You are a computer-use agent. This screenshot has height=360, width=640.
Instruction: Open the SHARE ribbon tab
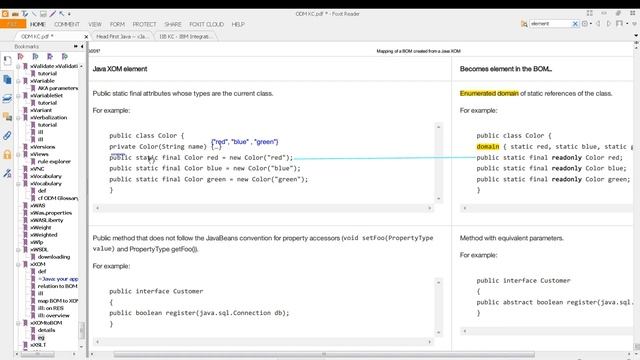tap(173, 24)
